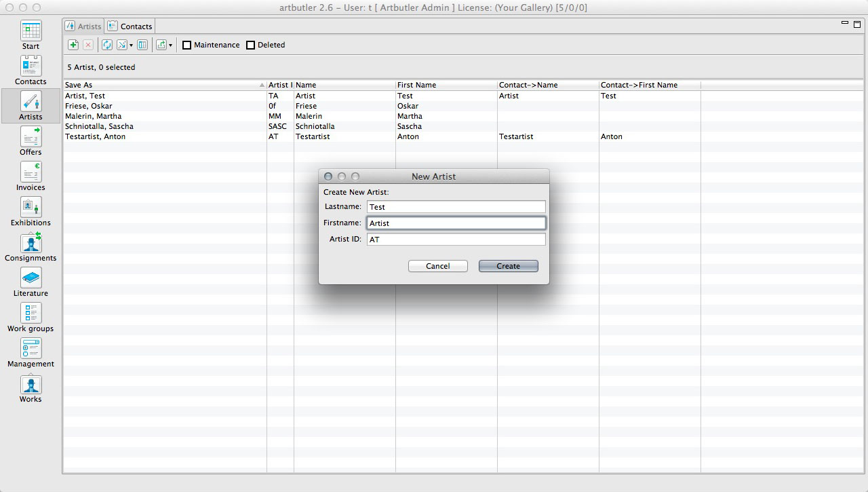Expand the selection tool dropdown arrow
The image size is (868, 492).
[x=131, y=45]
